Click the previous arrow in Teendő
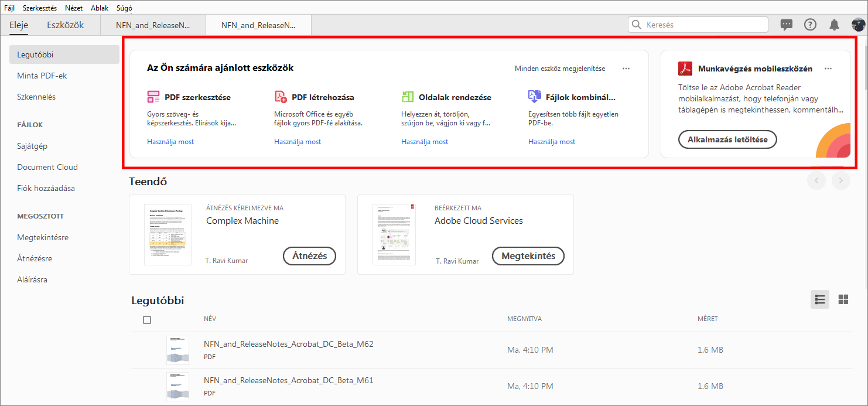868x406 pixels. [816, 180]
